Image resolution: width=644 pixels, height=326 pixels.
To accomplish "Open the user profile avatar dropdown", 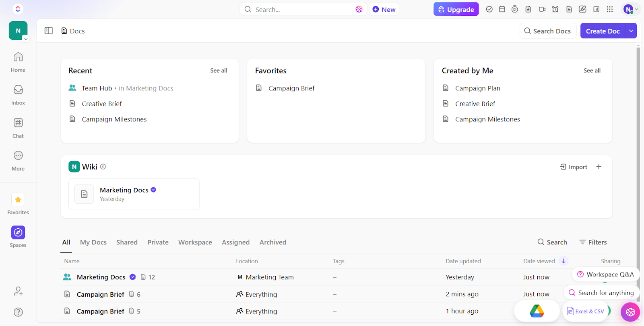I will [630, 9].
